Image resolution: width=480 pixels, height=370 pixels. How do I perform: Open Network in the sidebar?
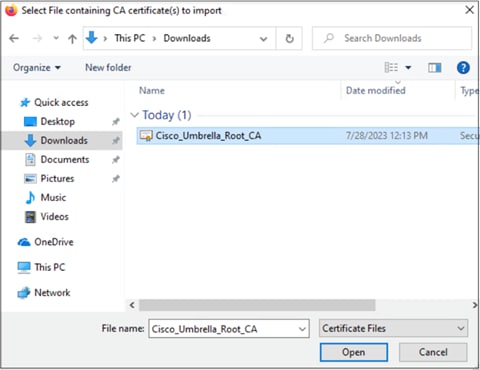point(52,293)
